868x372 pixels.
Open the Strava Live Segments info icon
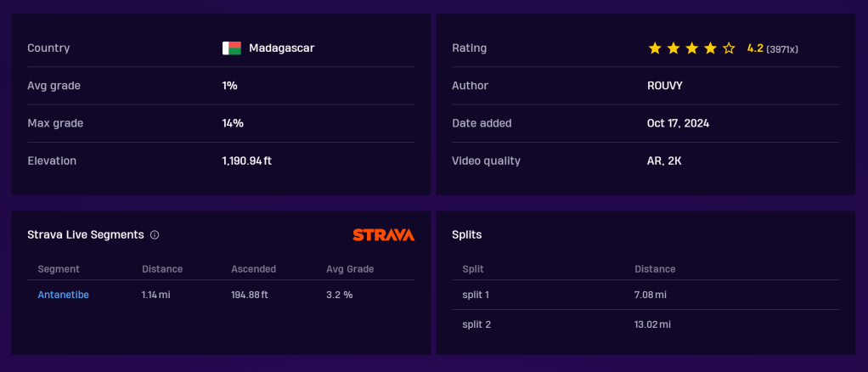(155, 235)
